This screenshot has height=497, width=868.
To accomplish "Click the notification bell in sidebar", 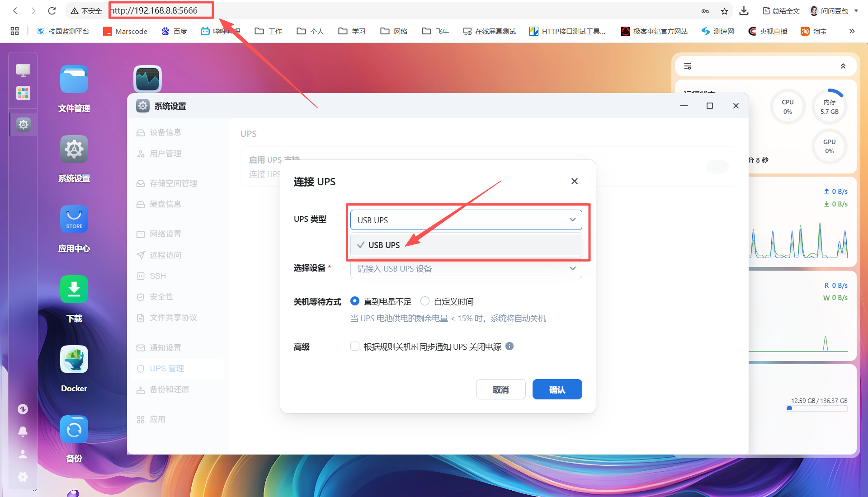I will point(23,431).
